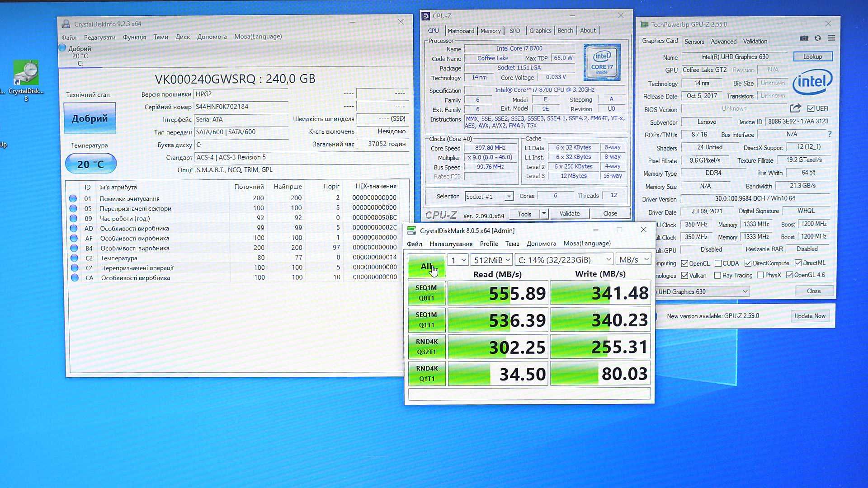
Task: Open the drive C: selection dropdown
Action: click(564, 260)
